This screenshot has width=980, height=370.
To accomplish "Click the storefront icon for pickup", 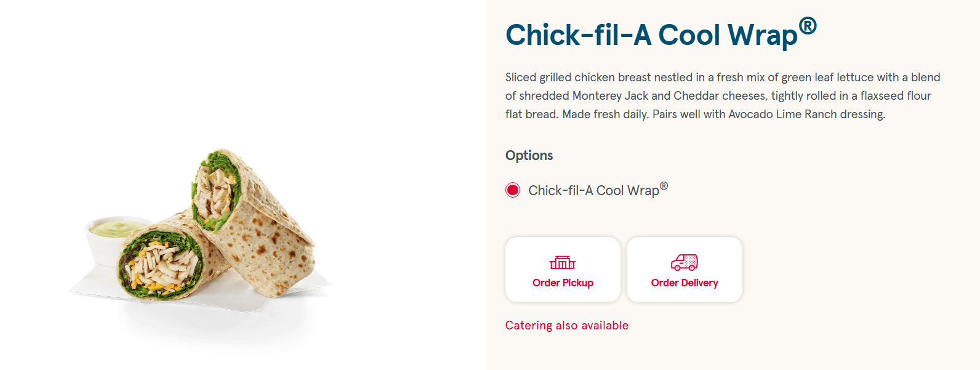I will pyautogui.click(x=562, y=263).
